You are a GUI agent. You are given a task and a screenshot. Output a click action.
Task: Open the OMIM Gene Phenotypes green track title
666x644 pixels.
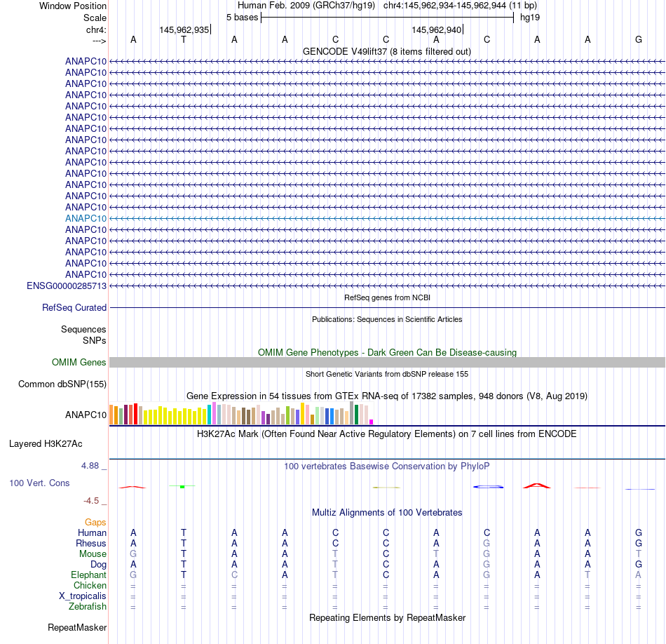(388, 353)
